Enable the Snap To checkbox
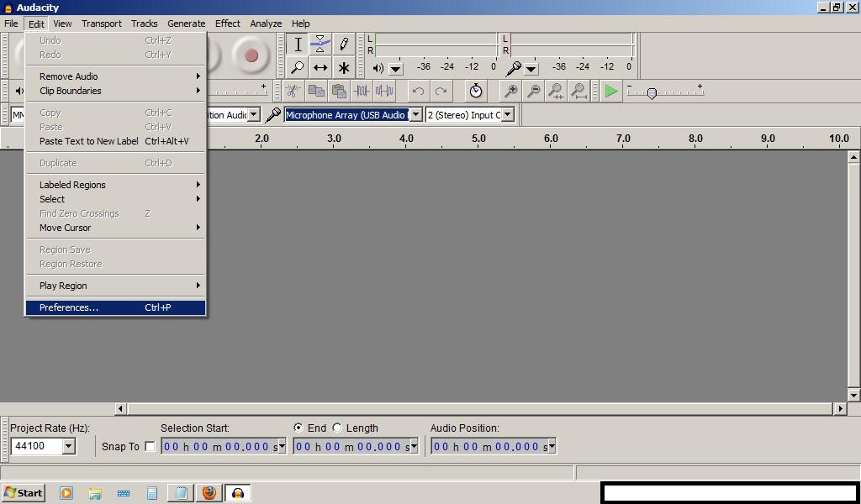This screenshot has height=504, width=861. pyautogui.click(x=150, y=446)
